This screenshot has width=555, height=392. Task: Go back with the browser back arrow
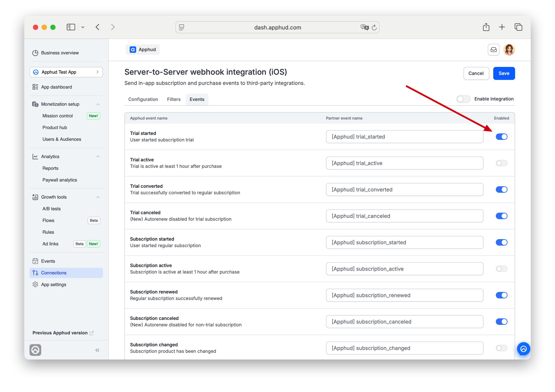click(97, 27)
